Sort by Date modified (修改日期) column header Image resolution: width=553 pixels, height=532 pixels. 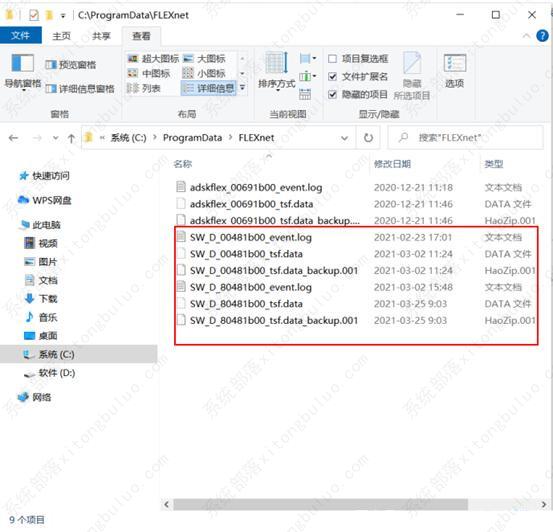[392, 164]
